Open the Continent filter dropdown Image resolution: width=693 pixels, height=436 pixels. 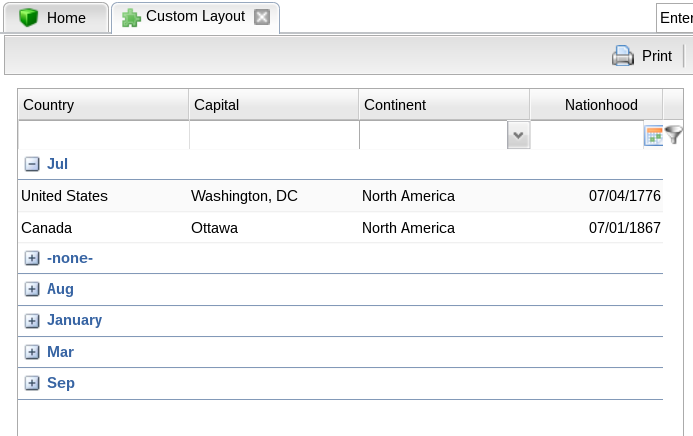coord(518,135)
